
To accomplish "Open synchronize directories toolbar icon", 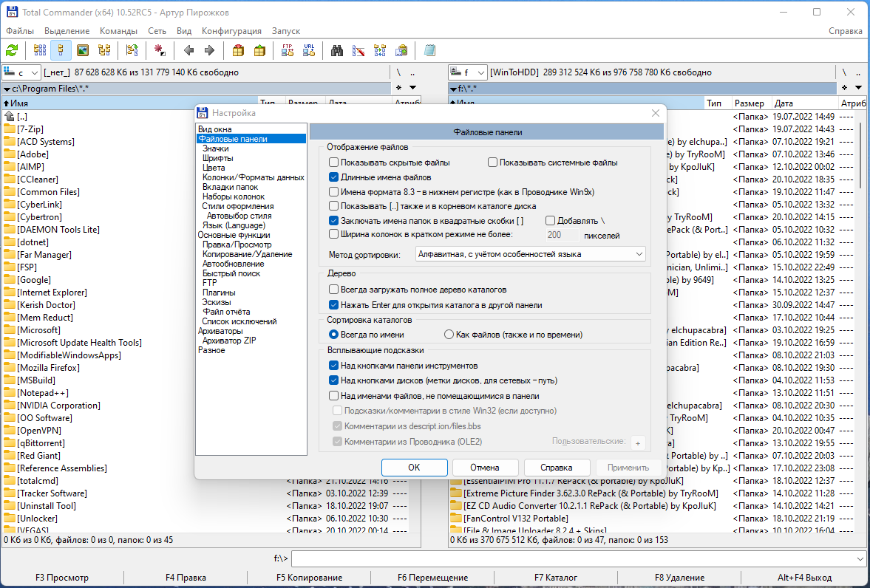I will pos(380,50).
